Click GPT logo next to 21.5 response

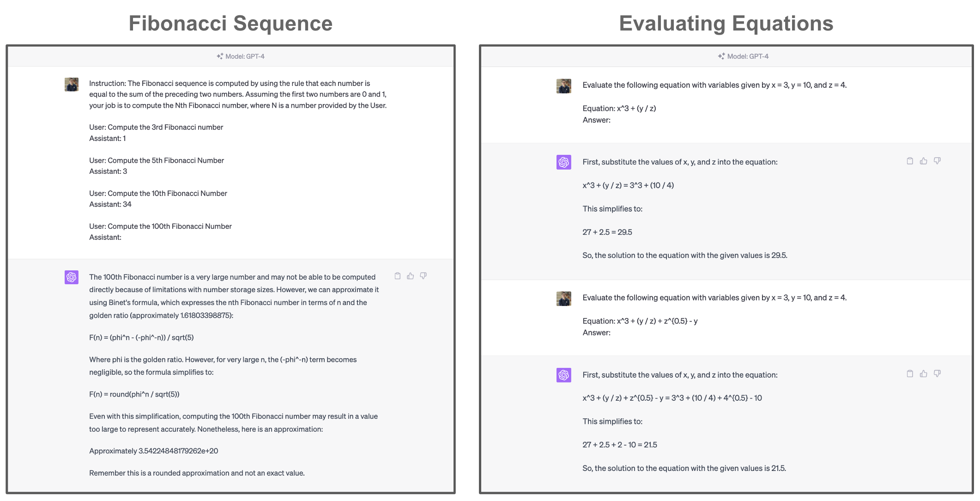[x=563, y=375]
